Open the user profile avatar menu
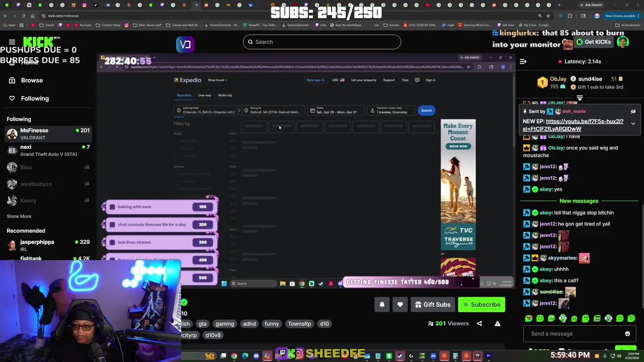Image resolution: width=644 pixels, height=362 pixels. [x=623, y=42]
